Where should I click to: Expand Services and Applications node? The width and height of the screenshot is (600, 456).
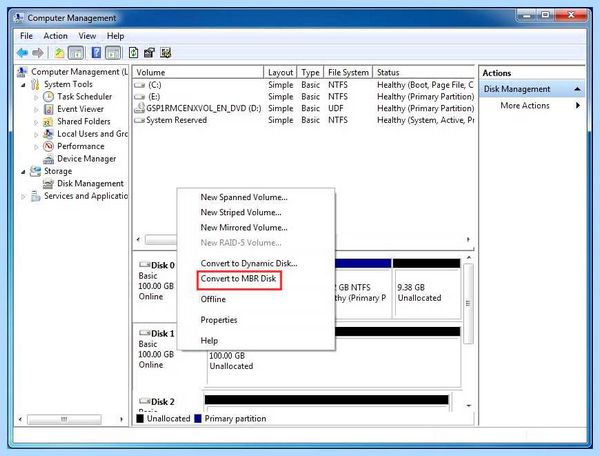(23, 197)
